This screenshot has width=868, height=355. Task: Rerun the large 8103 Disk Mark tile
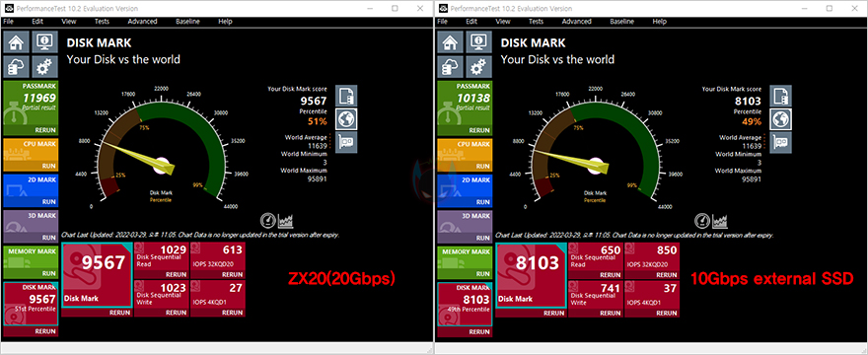point(554,313)
